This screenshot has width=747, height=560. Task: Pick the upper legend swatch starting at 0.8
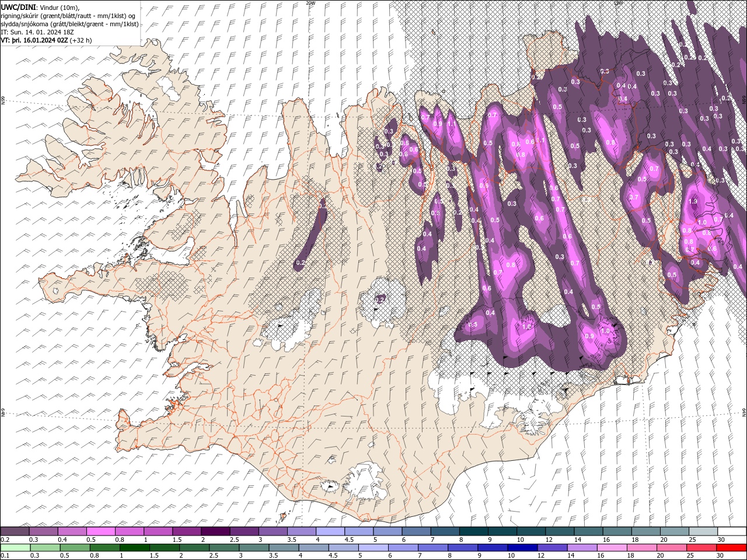pyautogui.click(x=129, y=531)
